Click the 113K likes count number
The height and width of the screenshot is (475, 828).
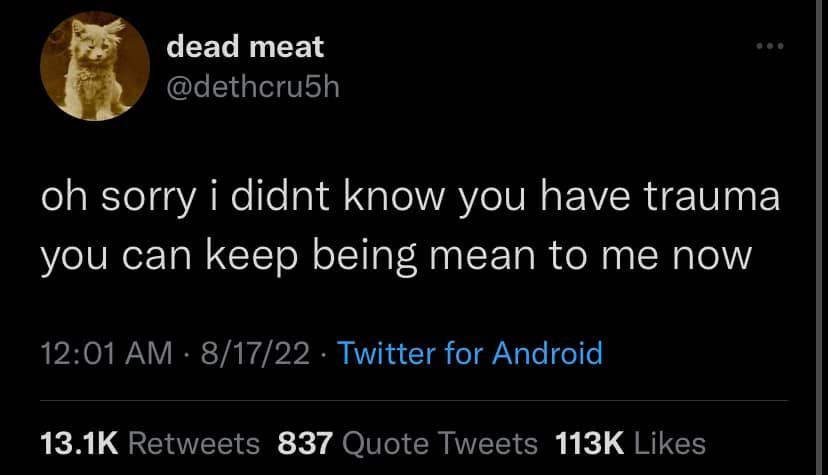coord(588,443)
